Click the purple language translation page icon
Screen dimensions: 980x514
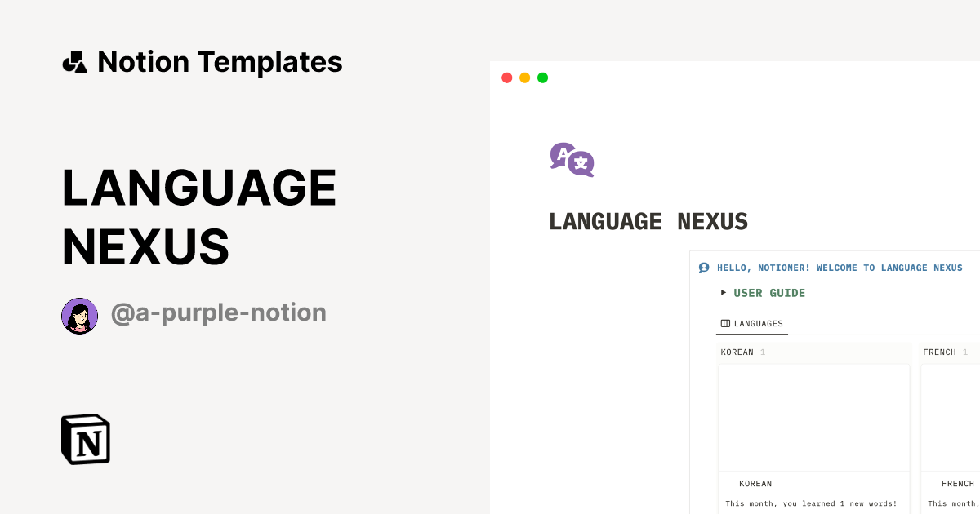click(571, 161)
